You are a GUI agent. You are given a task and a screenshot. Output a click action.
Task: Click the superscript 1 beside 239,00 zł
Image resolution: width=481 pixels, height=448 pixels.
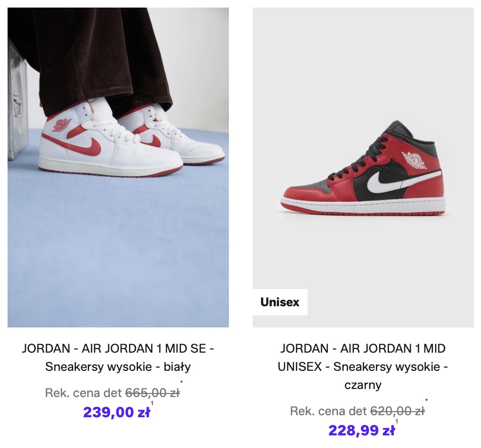point(152,403)
